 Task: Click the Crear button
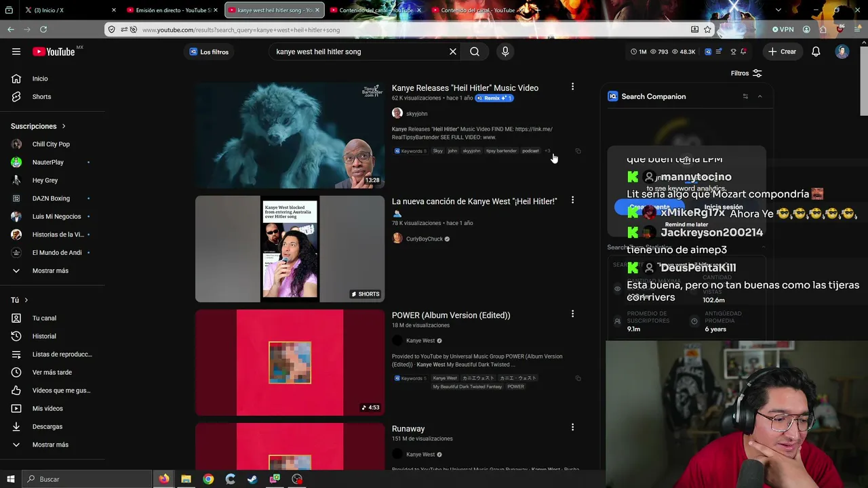click(782, 52)
